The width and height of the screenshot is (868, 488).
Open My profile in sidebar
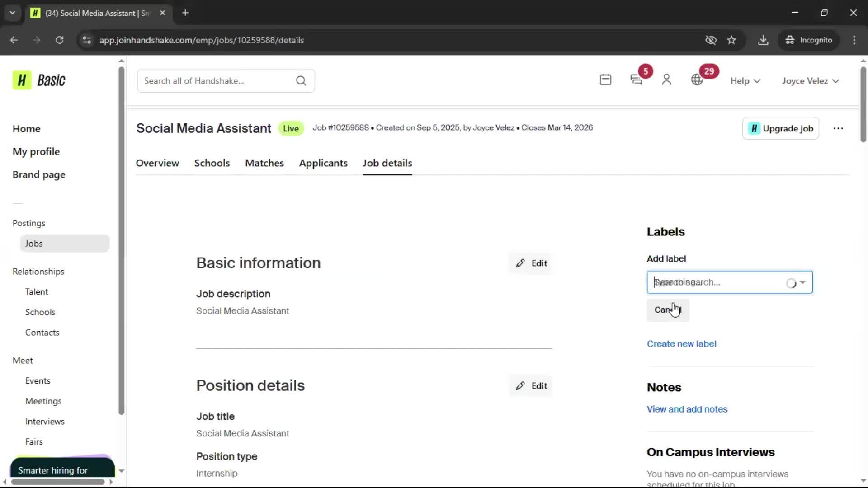[x=36, y=152]
